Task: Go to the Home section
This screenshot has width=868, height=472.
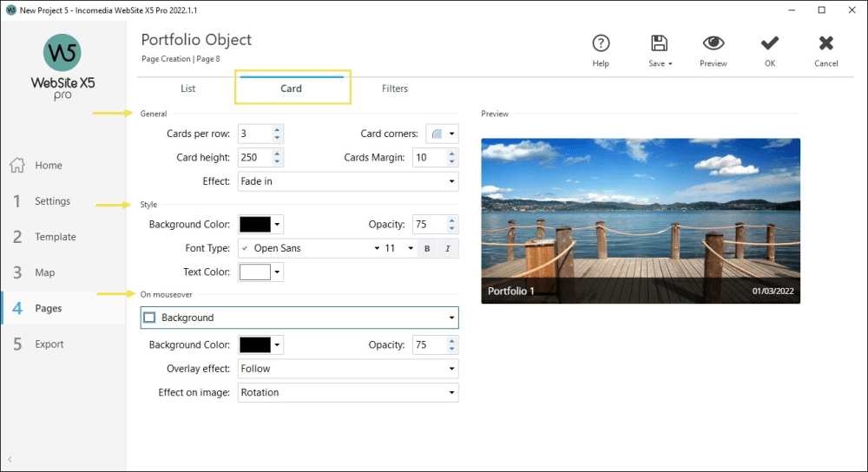Action: [48, 166]
